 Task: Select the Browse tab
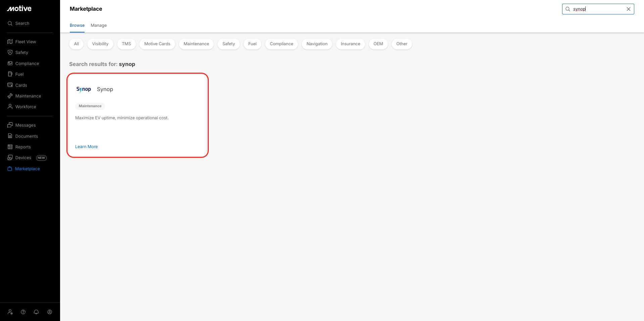(x=77, y=25)
